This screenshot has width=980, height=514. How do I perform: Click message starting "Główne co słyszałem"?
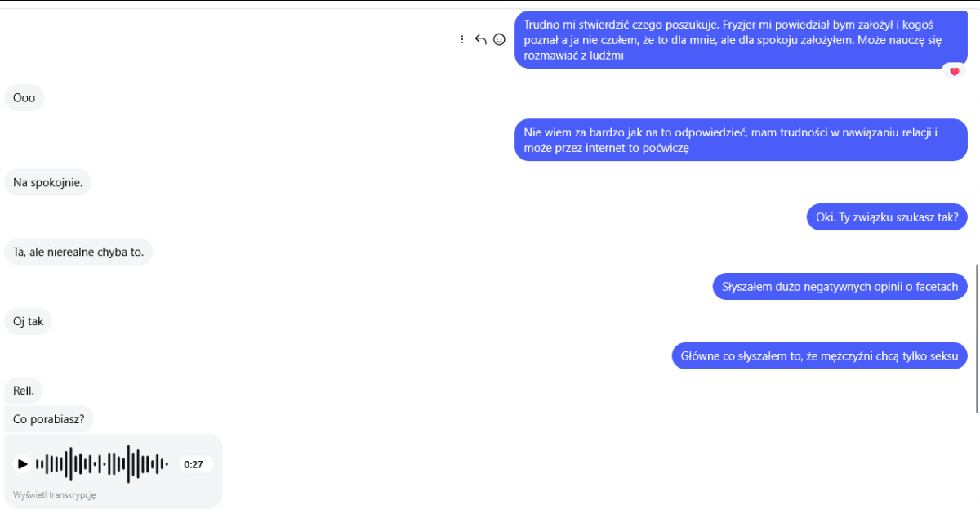click(820, 356)
